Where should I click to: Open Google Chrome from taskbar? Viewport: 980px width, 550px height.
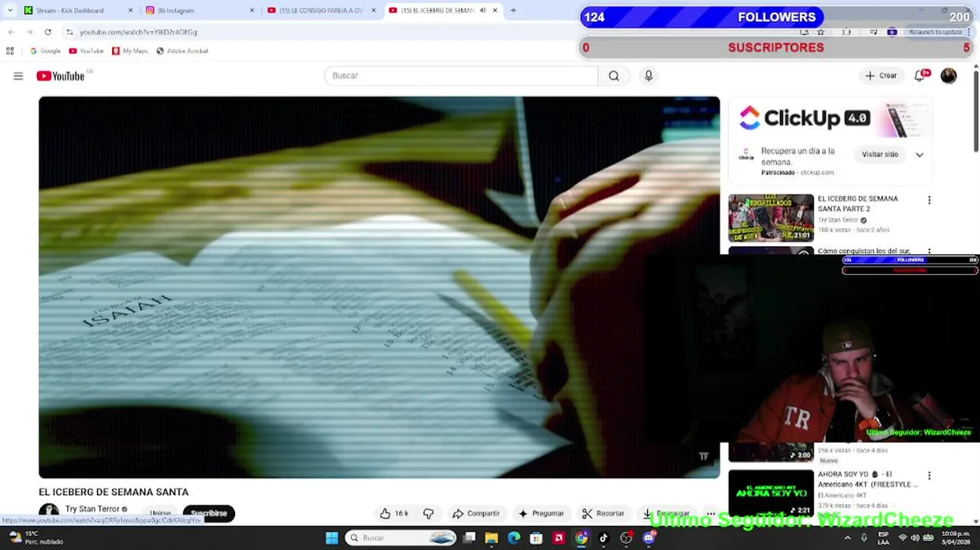(581, 538)
